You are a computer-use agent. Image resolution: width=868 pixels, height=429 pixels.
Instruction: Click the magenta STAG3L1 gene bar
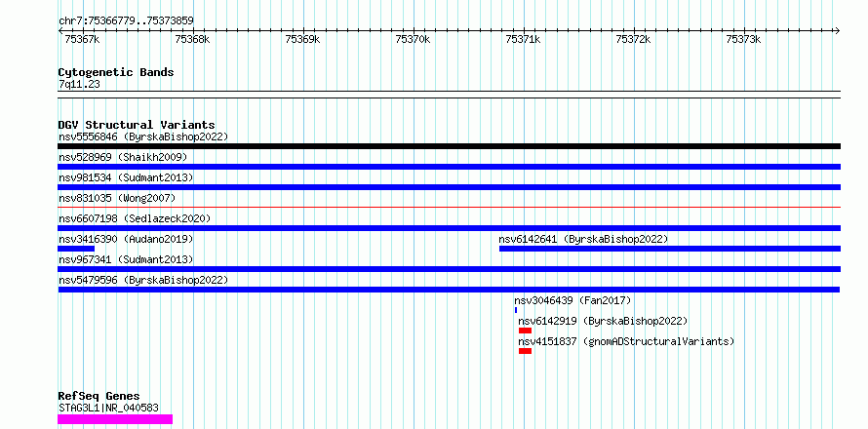tap(115, 419)
